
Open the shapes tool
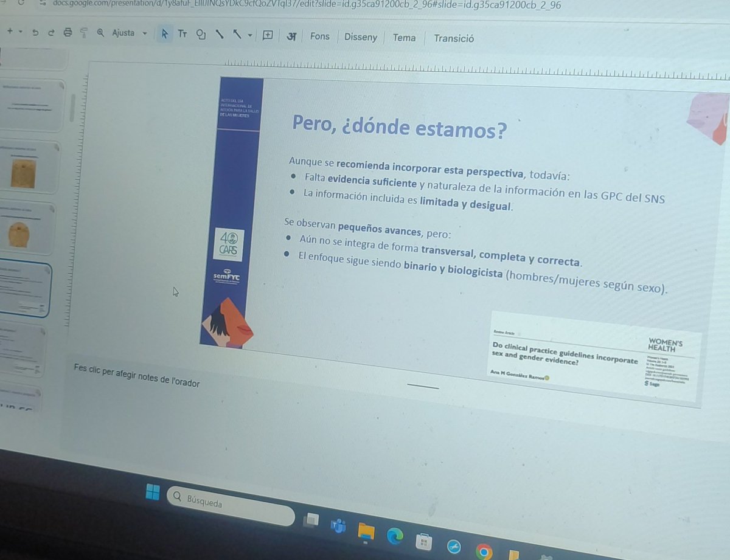click(201, 35)
